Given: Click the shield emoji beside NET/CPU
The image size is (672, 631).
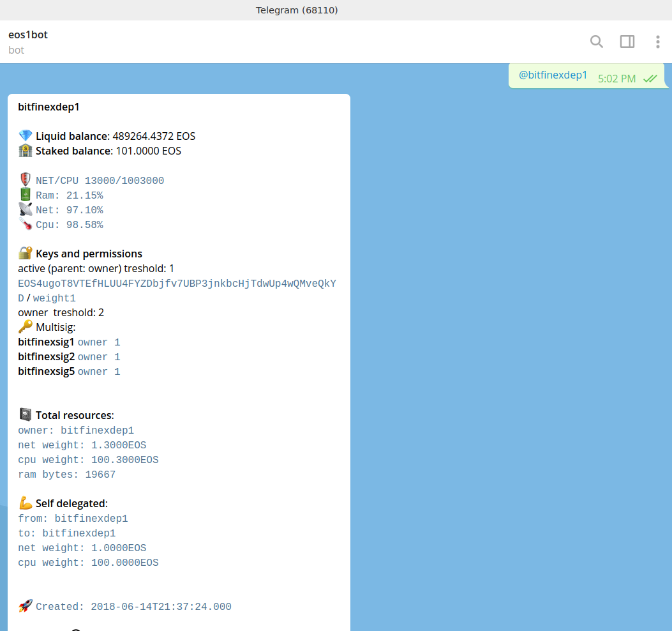Looking at the screenshot, I should [26, 179].
